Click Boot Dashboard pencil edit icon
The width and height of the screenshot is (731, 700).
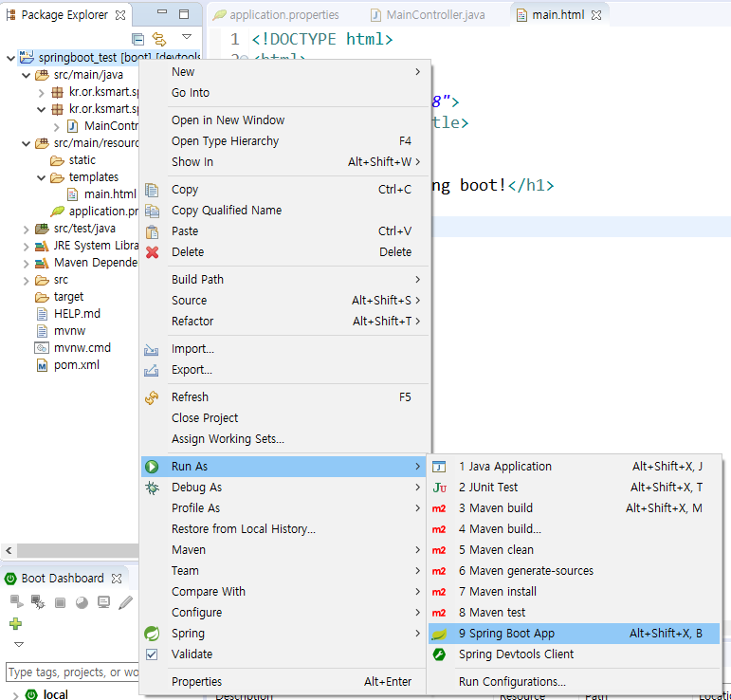125,602
